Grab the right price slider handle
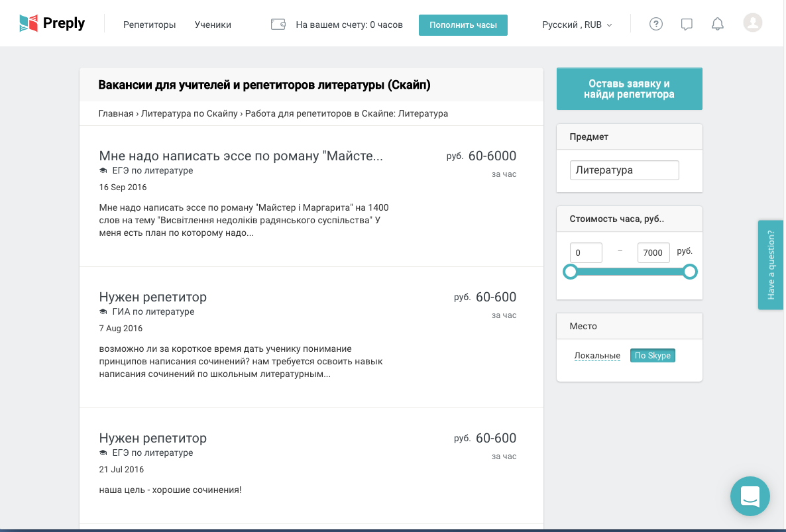 click(x=690, y=272)
